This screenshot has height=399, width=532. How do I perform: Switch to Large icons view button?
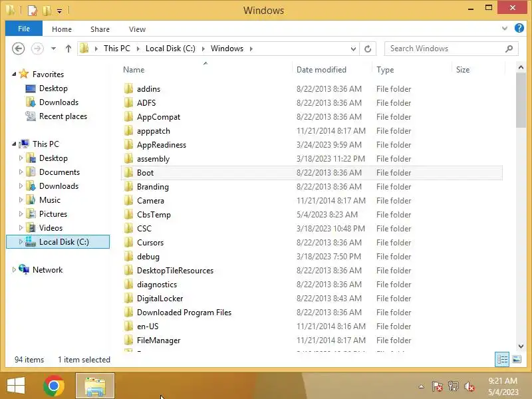pyautogui.click(x=517, y=359)
